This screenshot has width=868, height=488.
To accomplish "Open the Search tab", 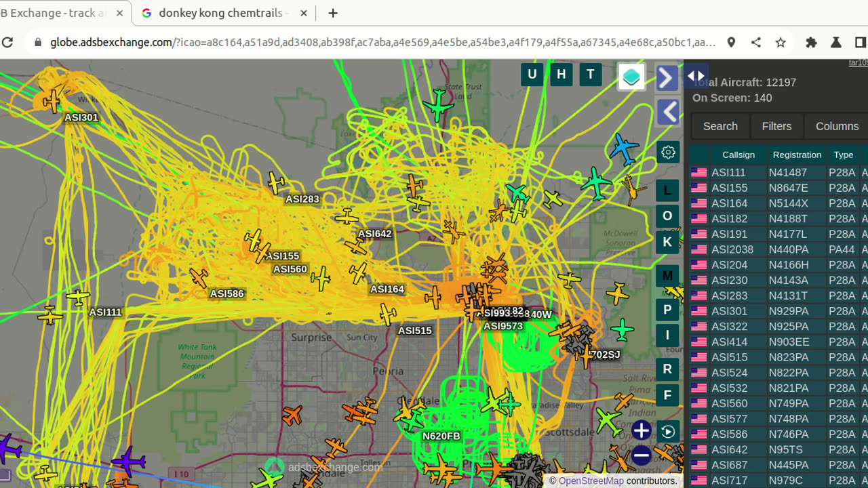I will click(x=720, y=126).
